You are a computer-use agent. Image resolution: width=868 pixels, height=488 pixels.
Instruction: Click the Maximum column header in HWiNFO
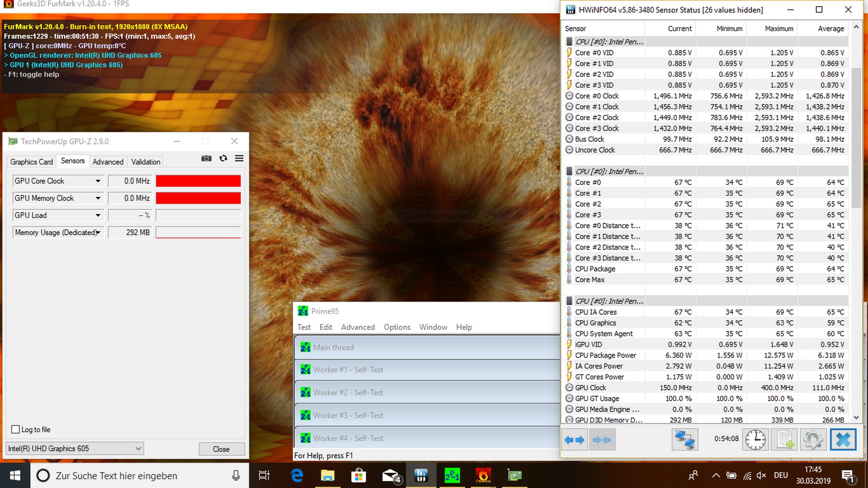point(772,28)
